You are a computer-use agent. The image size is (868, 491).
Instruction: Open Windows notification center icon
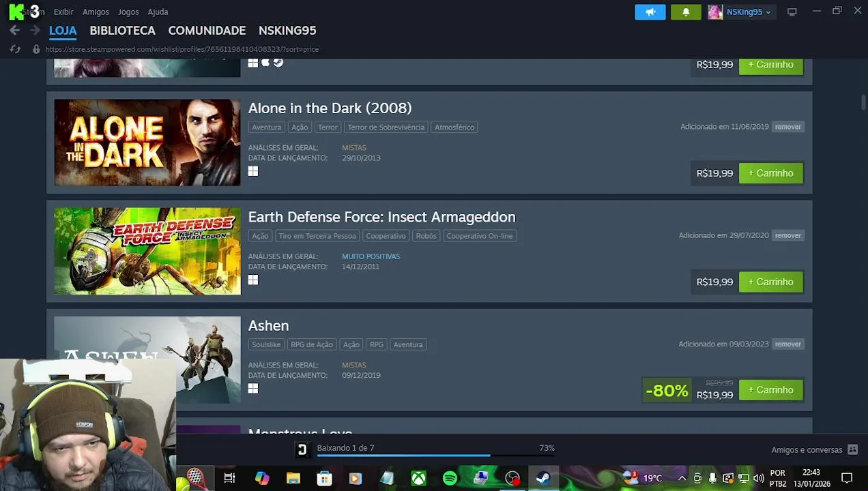[847, 478]
